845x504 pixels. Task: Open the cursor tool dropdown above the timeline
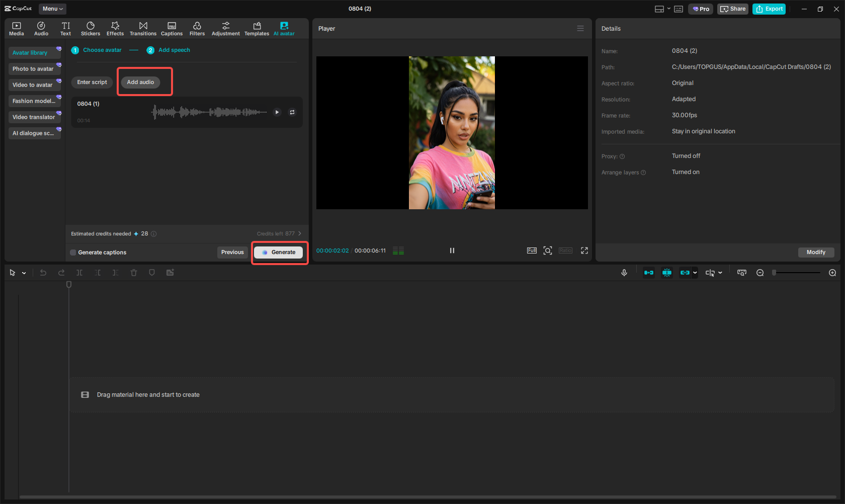tap(23, 272)
